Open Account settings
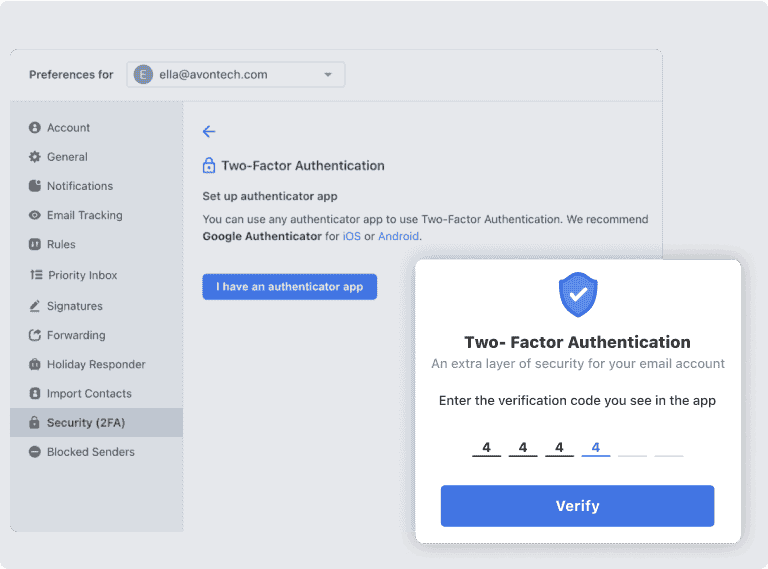 (x=96, y=128)
